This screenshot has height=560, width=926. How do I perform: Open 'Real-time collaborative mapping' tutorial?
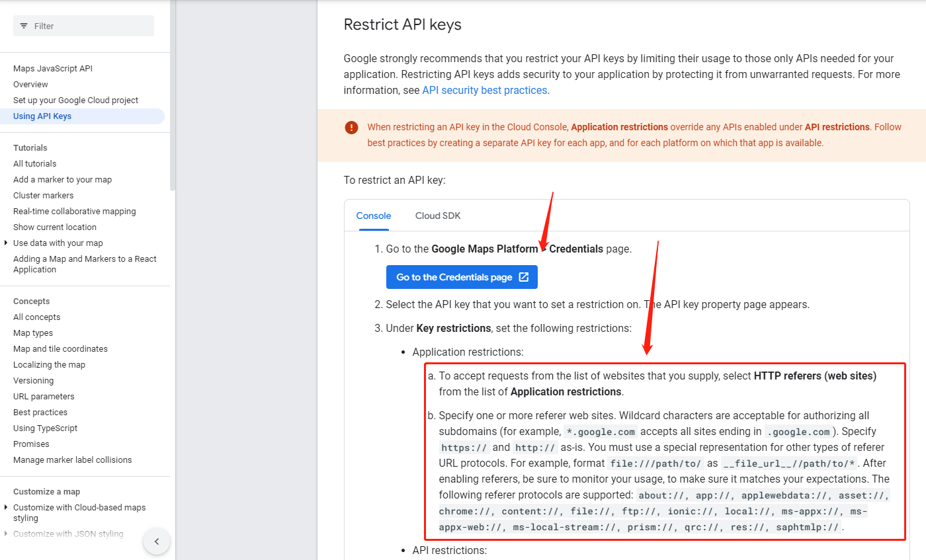[75, 211]
